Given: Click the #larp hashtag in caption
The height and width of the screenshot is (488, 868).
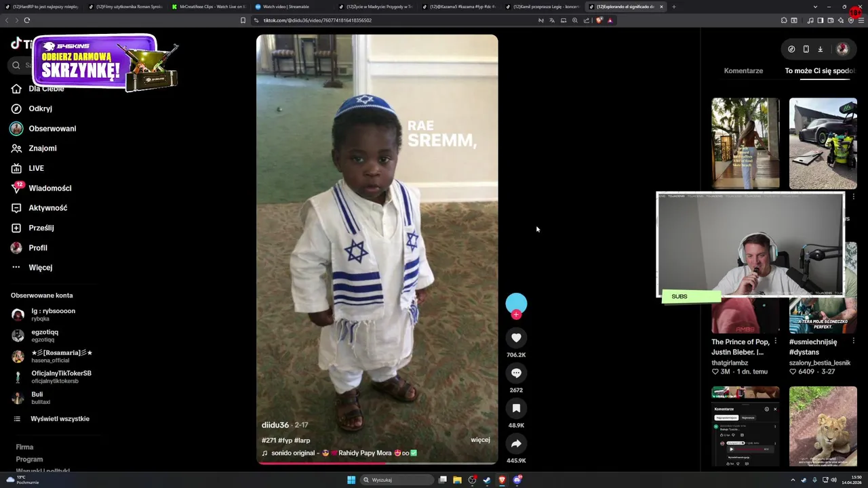Looking at the screenshot, I should tap(302, 441).
